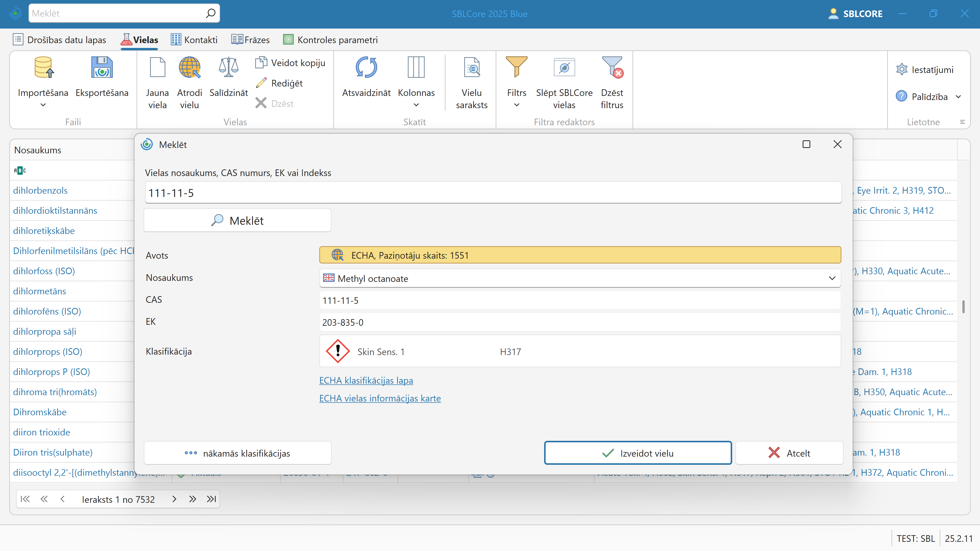This screenshot has height=551, width=980.
Task: Open Vielu saraksts list icon
Action: click(471, 68)
